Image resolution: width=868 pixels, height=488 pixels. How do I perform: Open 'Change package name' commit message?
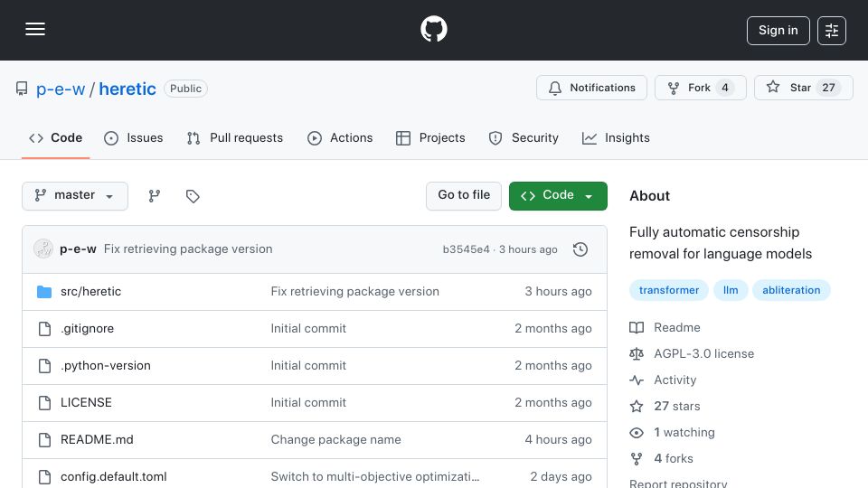coord(336,440)
